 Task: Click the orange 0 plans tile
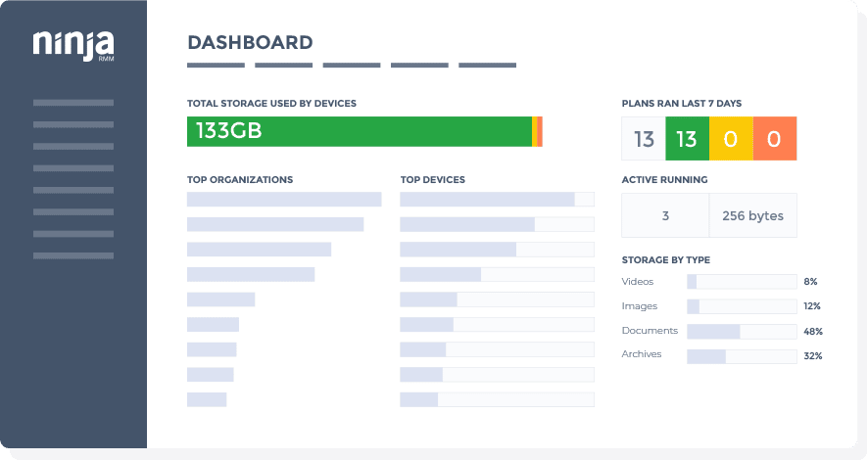(774, 139)
